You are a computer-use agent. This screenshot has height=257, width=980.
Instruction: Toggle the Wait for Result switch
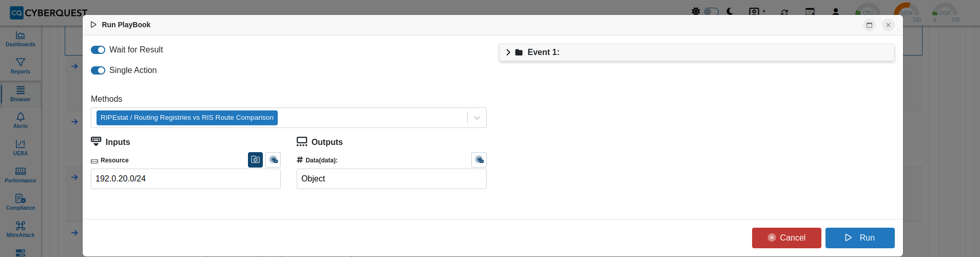[x=98, y=50]
